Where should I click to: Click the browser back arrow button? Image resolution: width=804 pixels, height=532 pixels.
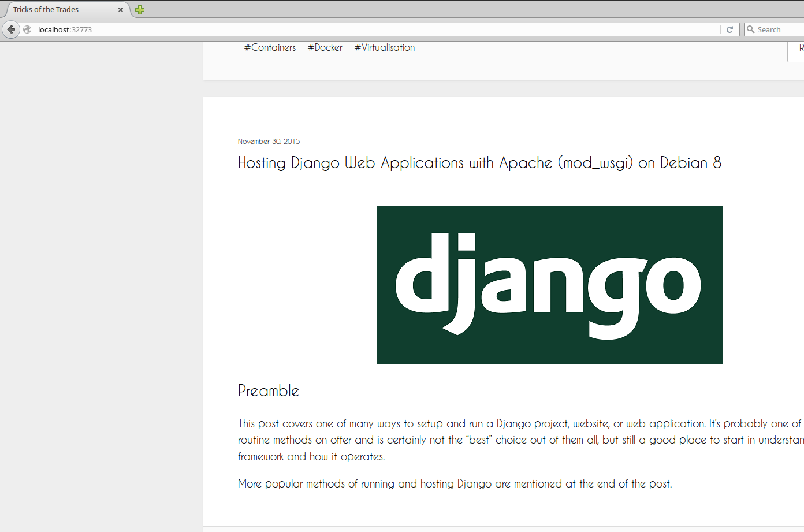pos(11,29)
